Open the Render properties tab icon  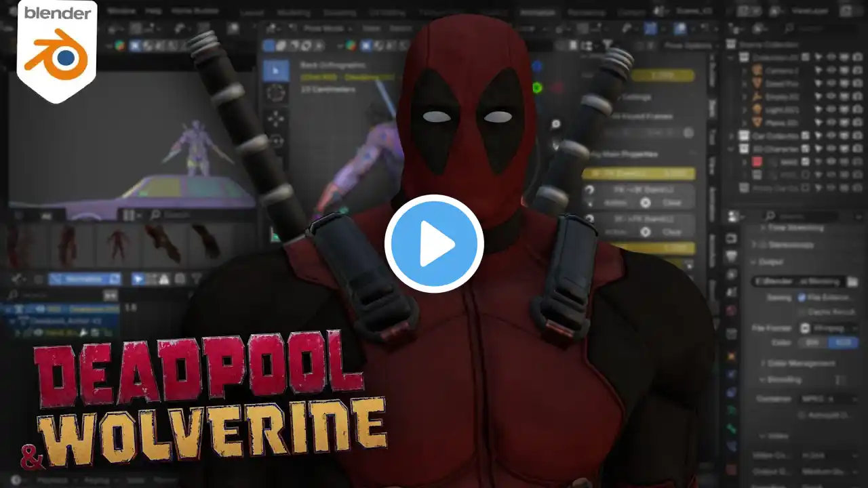coord(731,239)
